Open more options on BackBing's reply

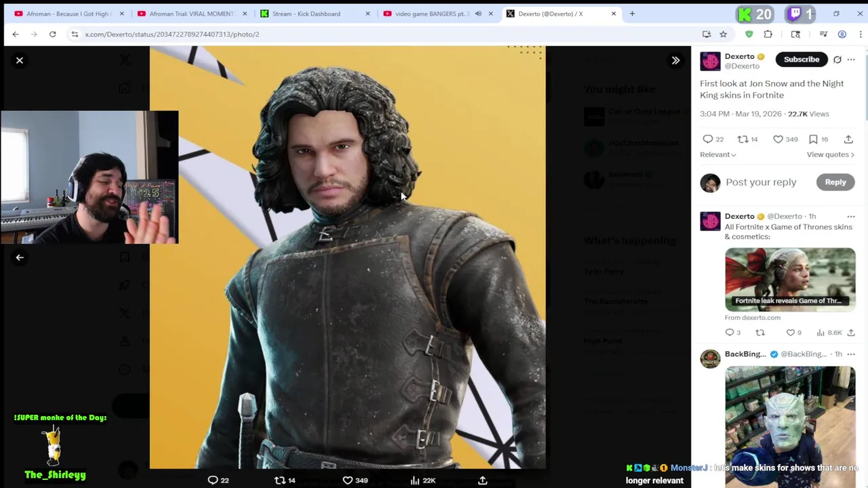coord(851,354)
